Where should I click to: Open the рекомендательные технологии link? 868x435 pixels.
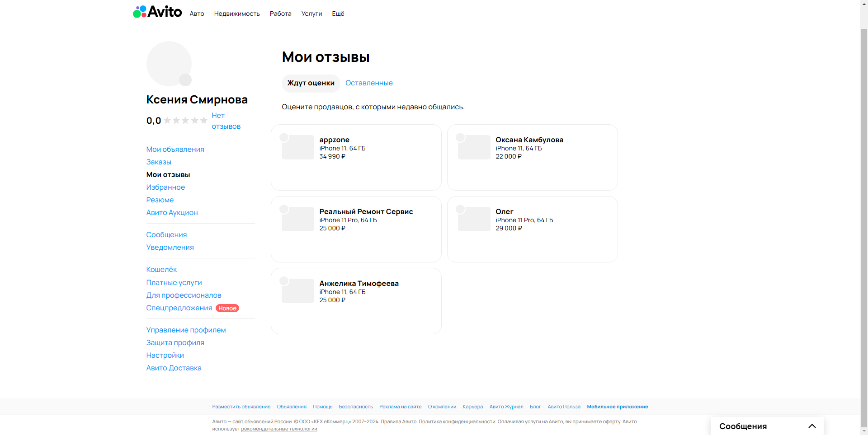(x=279, y=429)
